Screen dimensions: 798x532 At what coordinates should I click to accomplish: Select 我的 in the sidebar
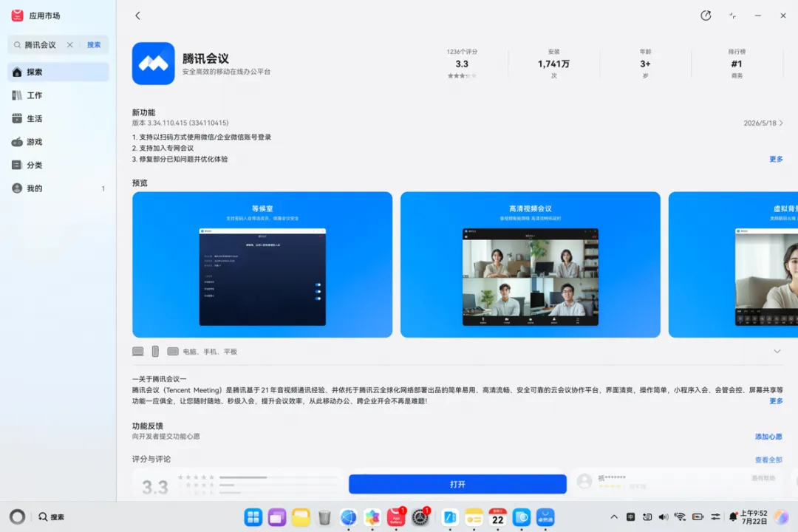pos(58,188)
